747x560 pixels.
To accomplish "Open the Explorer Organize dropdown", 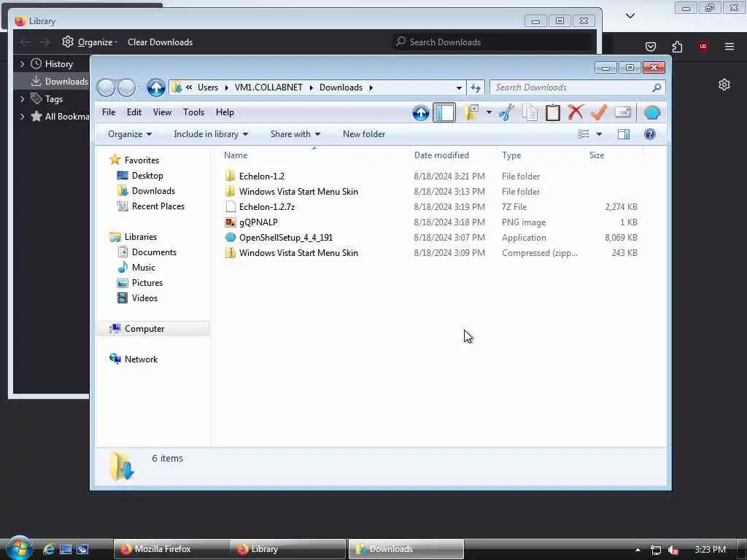I will pos(130,134).
